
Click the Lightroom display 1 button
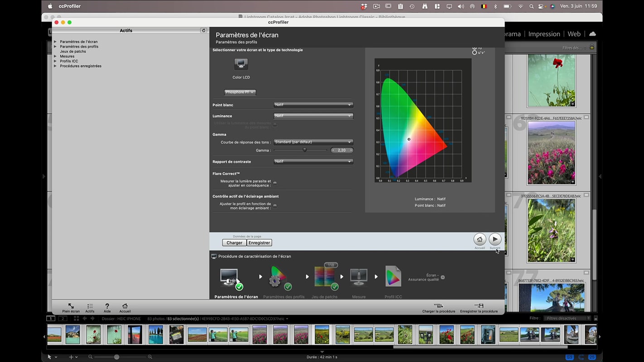pyautogui.click(x=51, y=319)
